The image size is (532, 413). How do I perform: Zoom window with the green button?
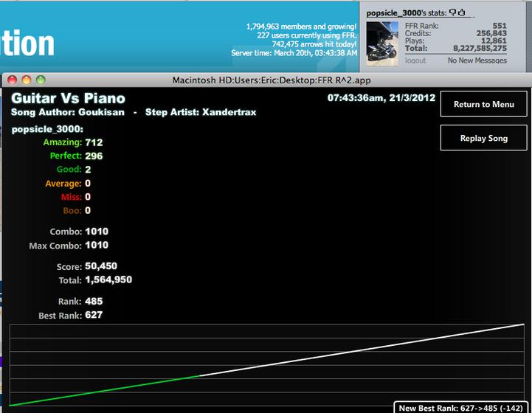pos(41,80)
